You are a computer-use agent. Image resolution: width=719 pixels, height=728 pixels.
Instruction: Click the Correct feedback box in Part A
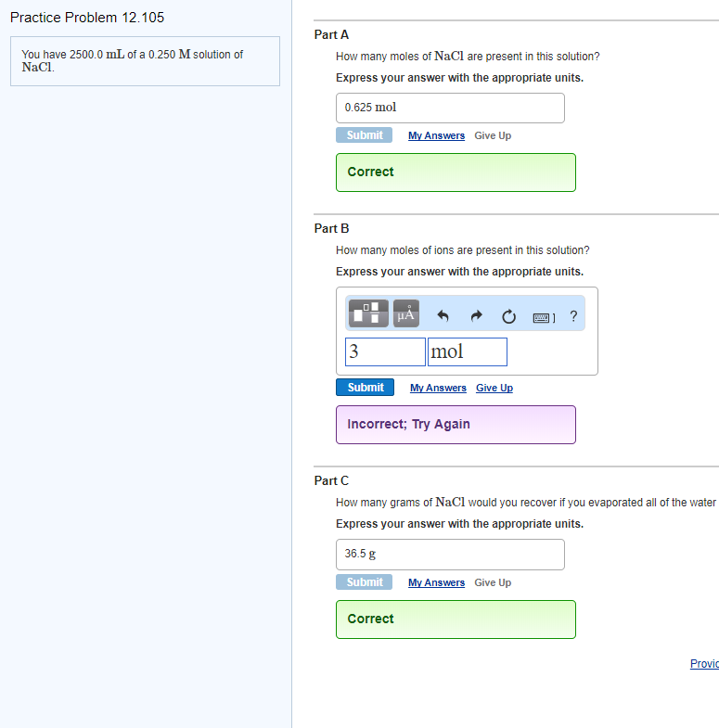pos(456,172)
